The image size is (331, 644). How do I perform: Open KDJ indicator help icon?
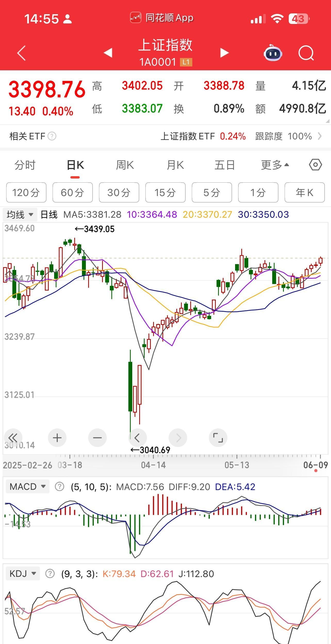point(50,574)
